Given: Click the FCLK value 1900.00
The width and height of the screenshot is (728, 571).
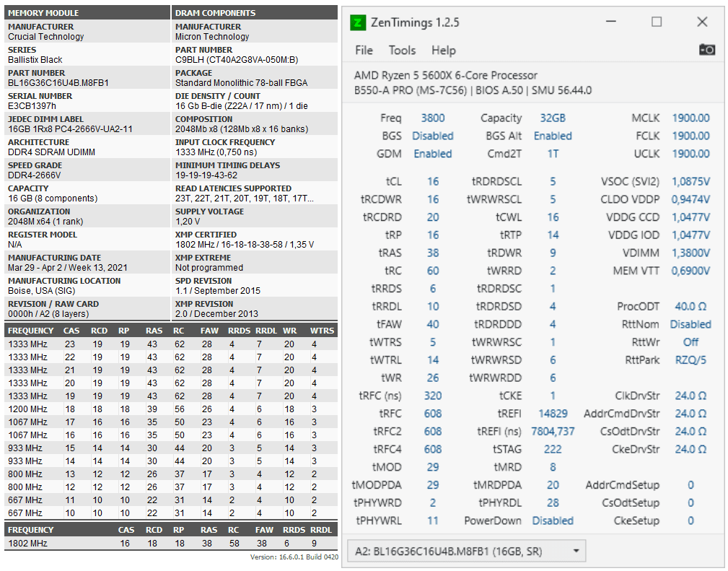Looking at the screenshot, I should tap(691, 136).
